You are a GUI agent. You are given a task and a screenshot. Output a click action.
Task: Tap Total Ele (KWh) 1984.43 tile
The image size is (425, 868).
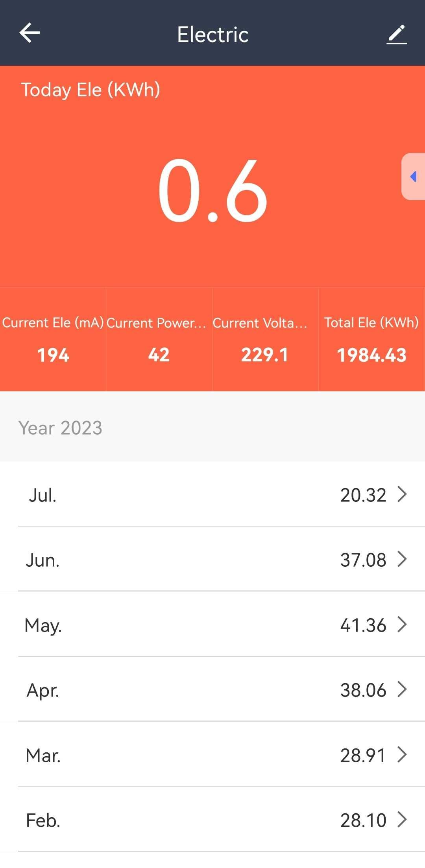coord(372,339)
